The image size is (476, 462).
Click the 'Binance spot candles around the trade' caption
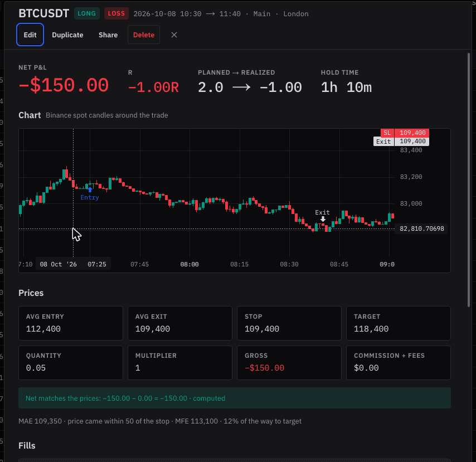(x=107, y=115)
